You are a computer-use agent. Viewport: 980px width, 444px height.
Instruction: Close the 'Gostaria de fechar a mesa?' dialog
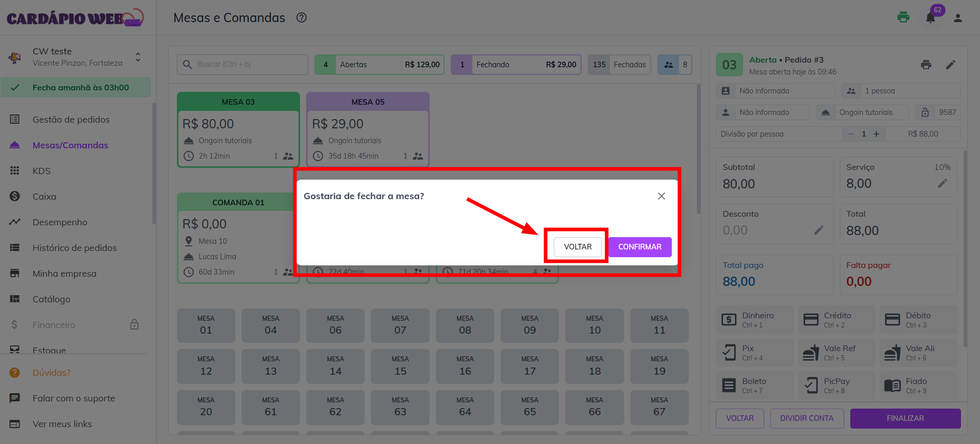[661, 196]
